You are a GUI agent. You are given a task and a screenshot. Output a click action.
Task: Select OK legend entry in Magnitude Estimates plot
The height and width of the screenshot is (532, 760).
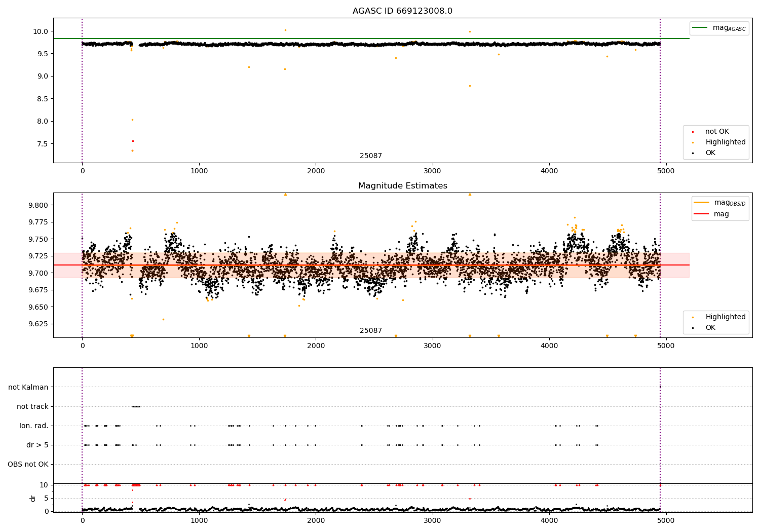click(710, 327)
